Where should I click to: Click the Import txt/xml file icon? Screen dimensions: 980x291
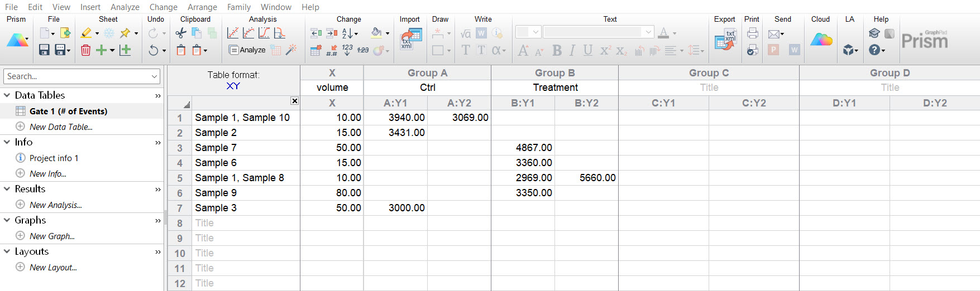pyautogui.click(x=410, y=40)
